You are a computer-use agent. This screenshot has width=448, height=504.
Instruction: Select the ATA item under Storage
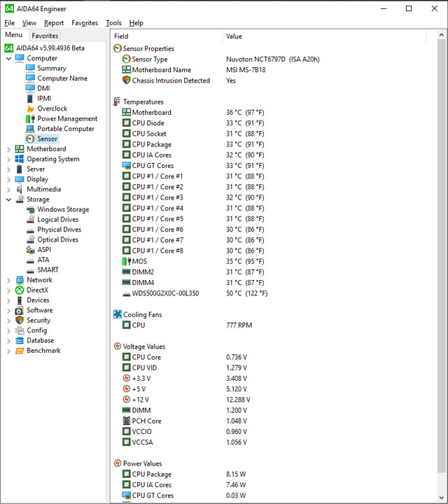coord(43,260)
